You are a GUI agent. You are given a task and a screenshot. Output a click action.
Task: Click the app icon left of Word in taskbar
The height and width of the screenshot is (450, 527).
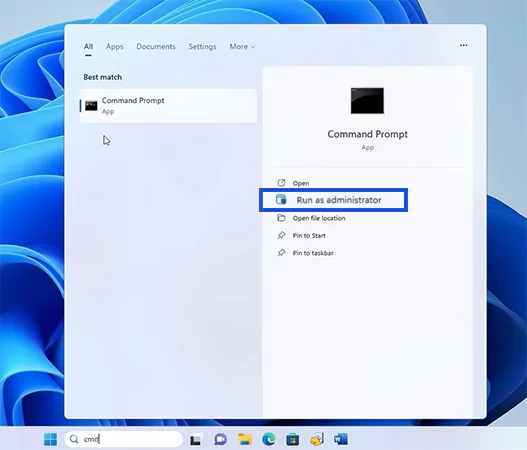(x=317, y=439)
